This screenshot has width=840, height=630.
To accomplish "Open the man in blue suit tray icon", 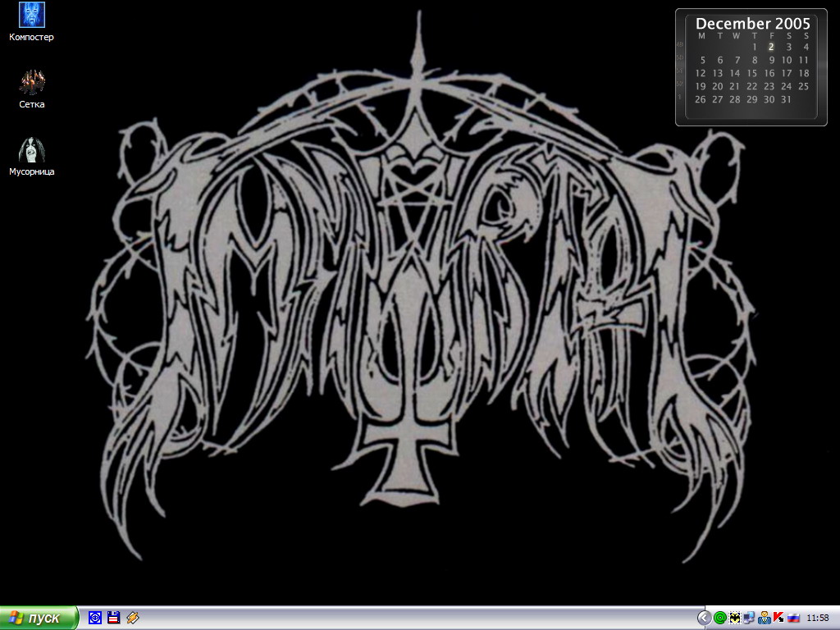I will click(764, 619).
